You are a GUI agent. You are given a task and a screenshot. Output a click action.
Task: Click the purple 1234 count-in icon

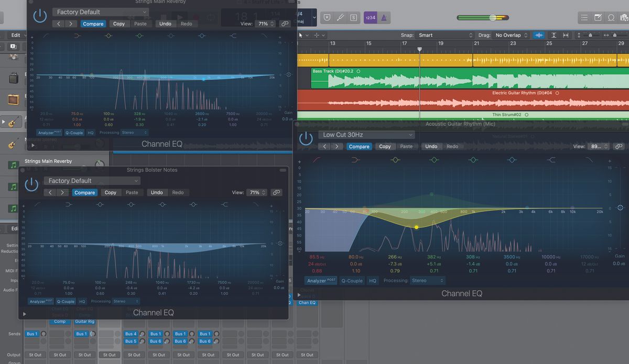coord(370,17)
